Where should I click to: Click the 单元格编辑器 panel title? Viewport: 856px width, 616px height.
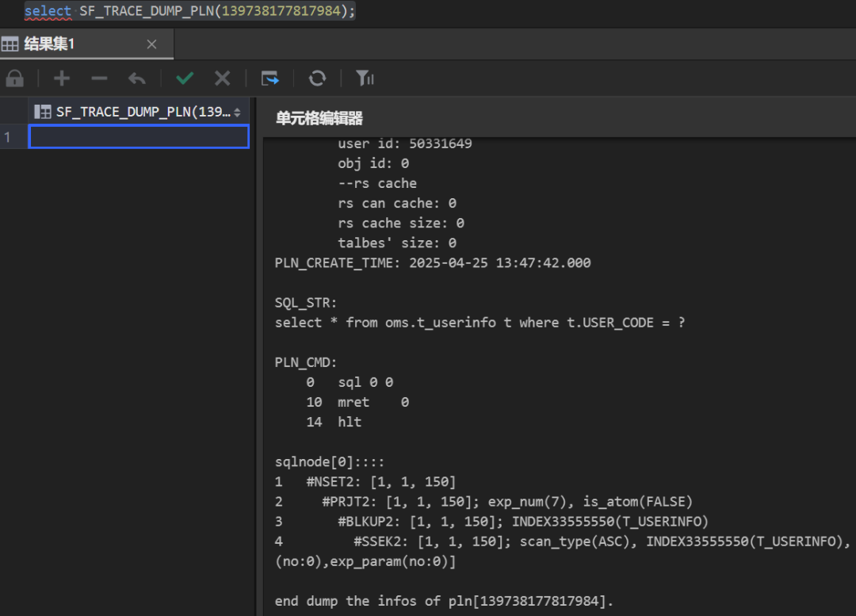point(319,118)
